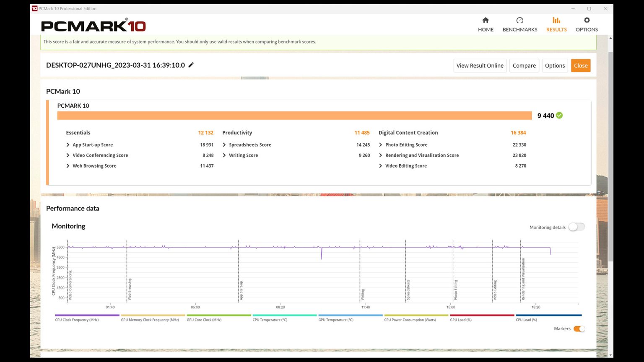644x362 pixels.
Task: Click the App Start-up chart marker
Action: (x=241, y=290)
